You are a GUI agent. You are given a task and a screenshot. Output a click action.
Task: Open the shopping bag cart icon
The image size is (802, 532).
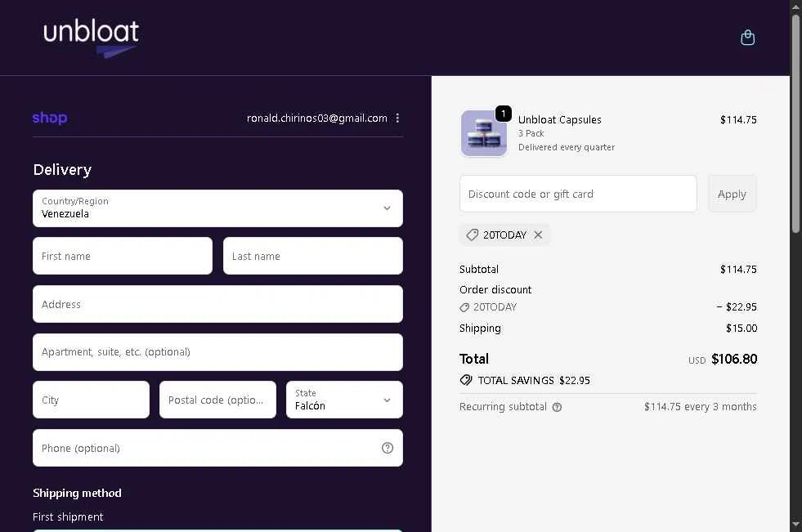tap(747, 38)
